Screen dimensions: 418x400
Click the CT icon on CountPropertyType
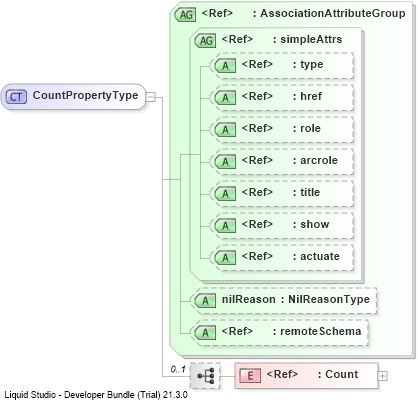point(16,97)
